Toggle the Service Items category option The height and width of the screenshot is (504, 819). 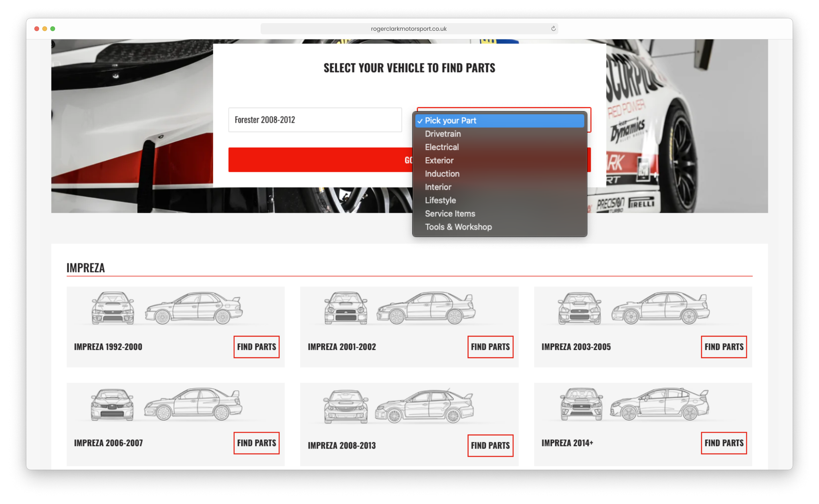[x=451, y=213]
